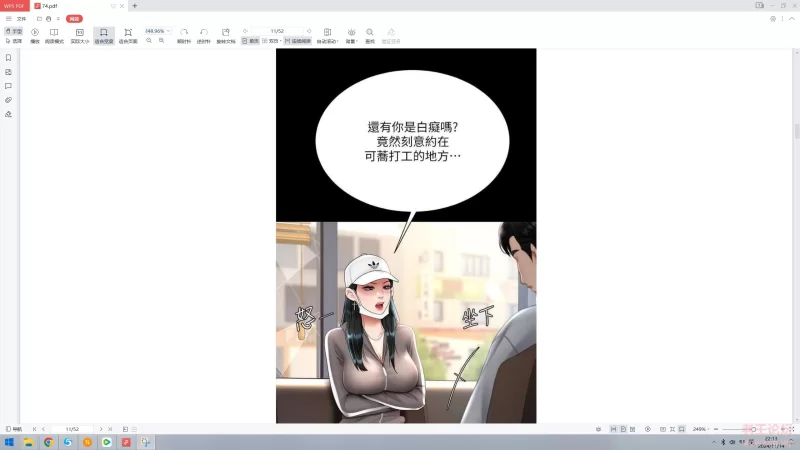The height and width of the screenshot is (450, 800).
Task: Open the background color dropdown
Action: (352, 36)
